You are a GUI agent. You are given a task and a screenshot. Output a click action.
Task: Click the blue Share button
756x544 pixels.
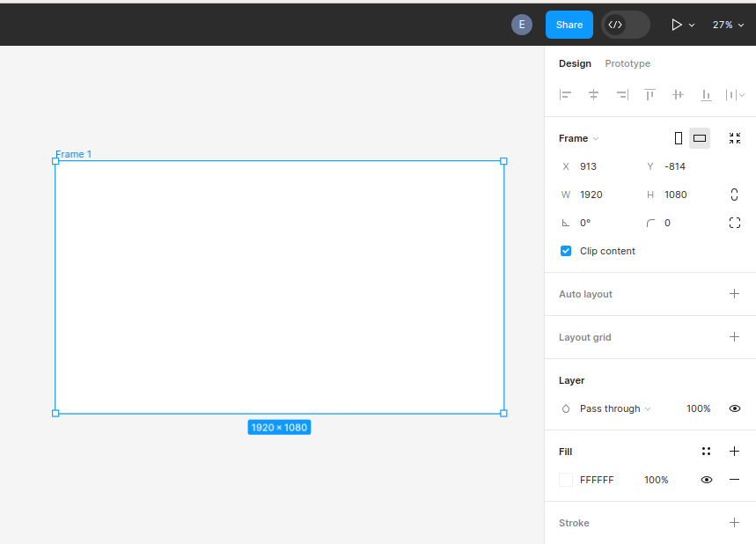[x=569, y=25]
